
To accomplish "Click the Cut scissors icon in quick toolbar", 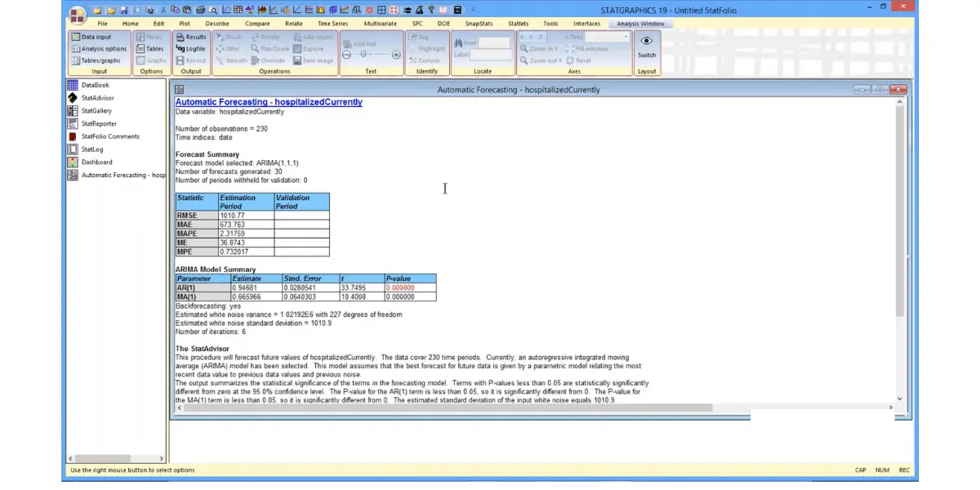I will (x=163, y=10).
